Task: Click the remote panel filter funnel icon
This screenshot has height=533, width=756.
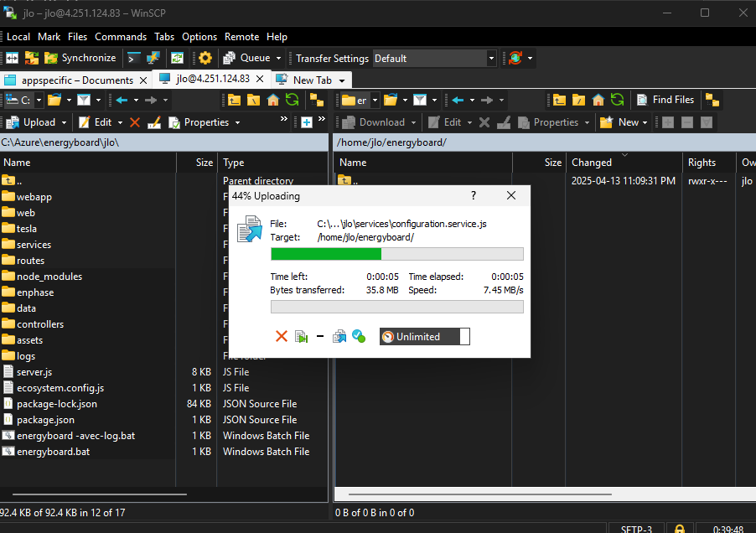Action: point(420,100)
